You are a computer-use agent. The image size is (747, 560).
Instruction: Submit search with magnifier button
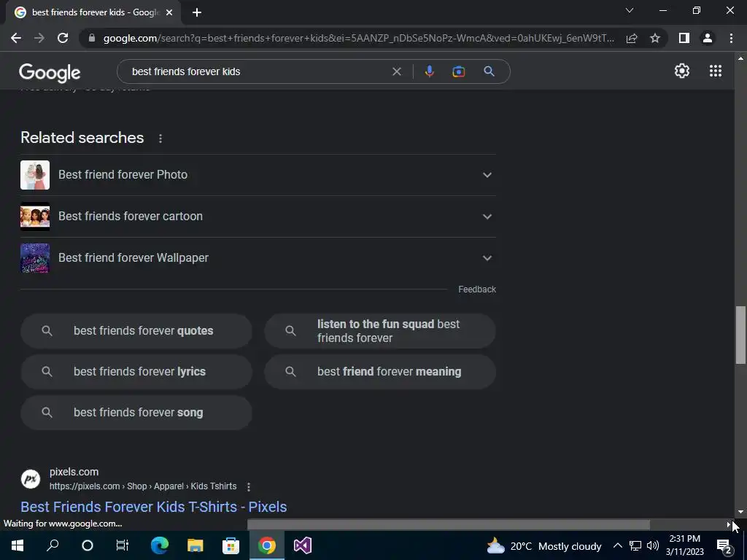coord(489,71)
